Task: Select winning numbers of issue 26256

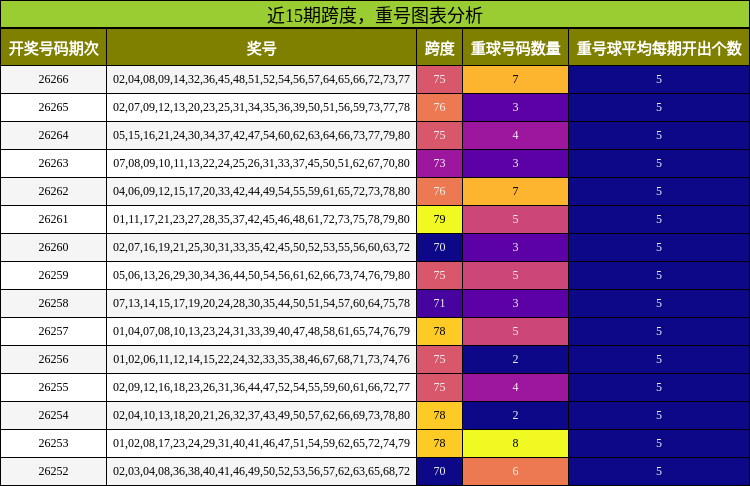Action: click(261, 359)
